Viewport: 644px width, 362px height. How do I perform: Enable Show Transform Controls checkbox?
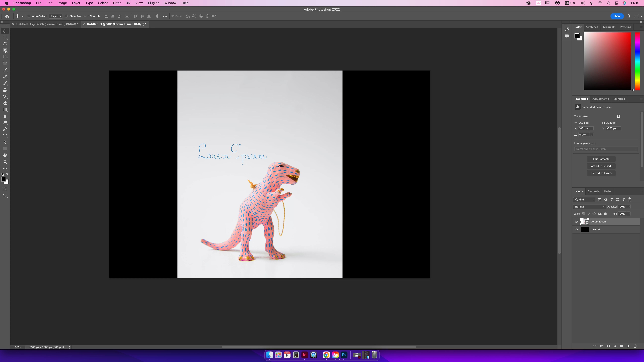[67, 16]
